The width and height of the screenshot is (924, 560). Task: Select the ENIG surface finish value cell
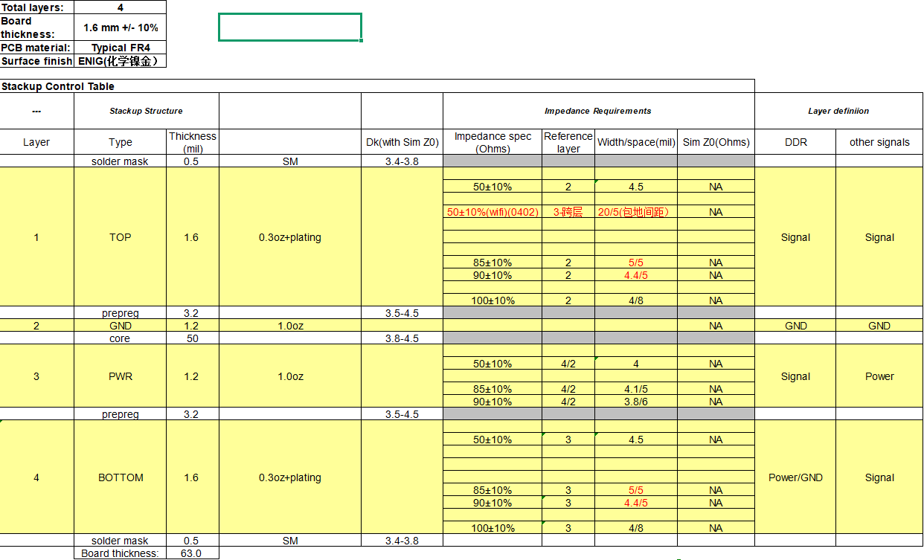(x=121, y=61)
